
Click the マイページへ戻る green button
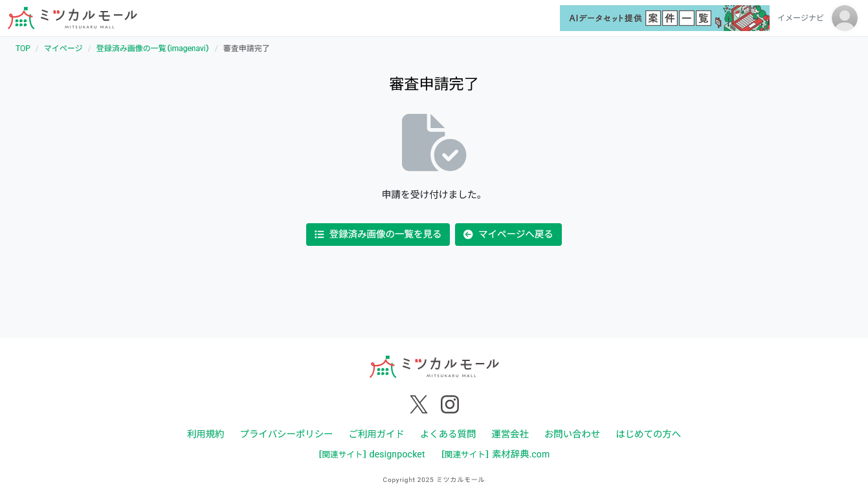(508, 234)
